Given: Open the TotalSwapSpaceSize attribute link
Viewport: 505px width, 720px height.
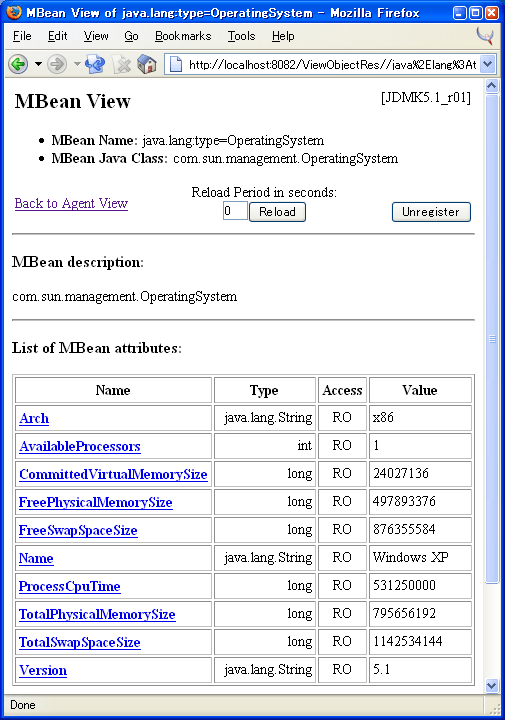Looking at the screenshot, I should [x=79, y=642].
